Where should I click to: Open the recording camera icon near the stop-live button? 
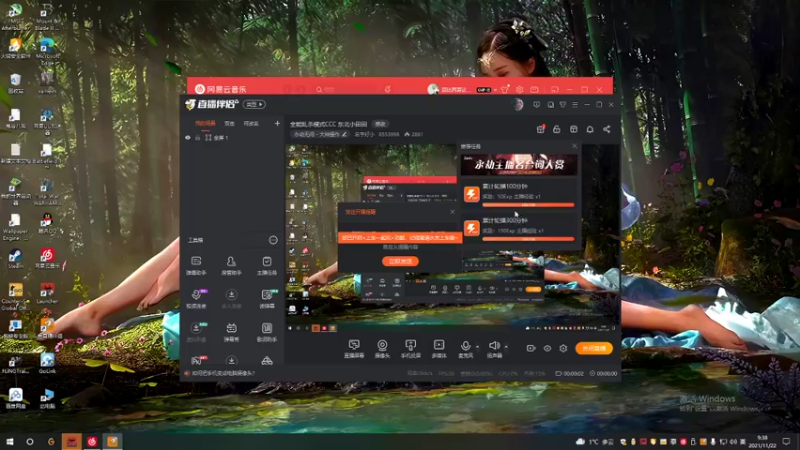(531, 348)
